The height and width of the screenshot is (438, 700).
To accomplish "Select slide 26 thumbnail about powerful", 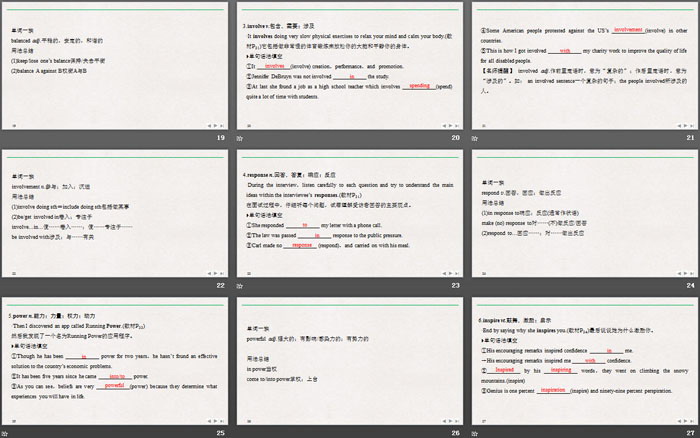I will pos(350,361).
